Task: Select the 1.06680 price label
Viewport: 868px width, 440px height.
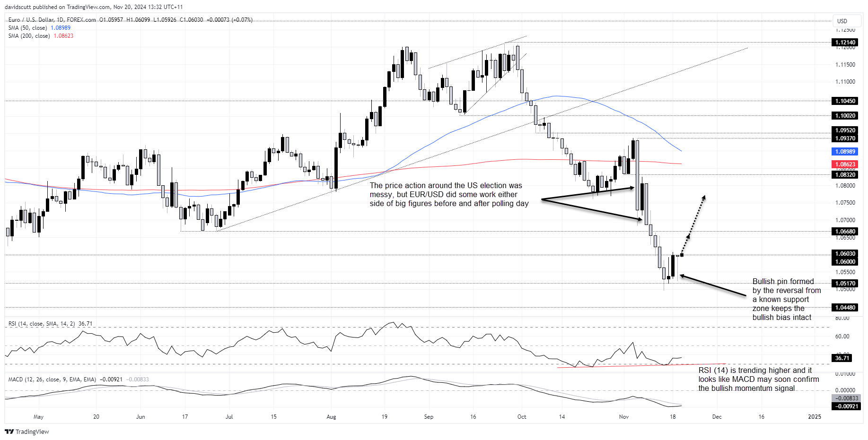Action: (845, 232)
